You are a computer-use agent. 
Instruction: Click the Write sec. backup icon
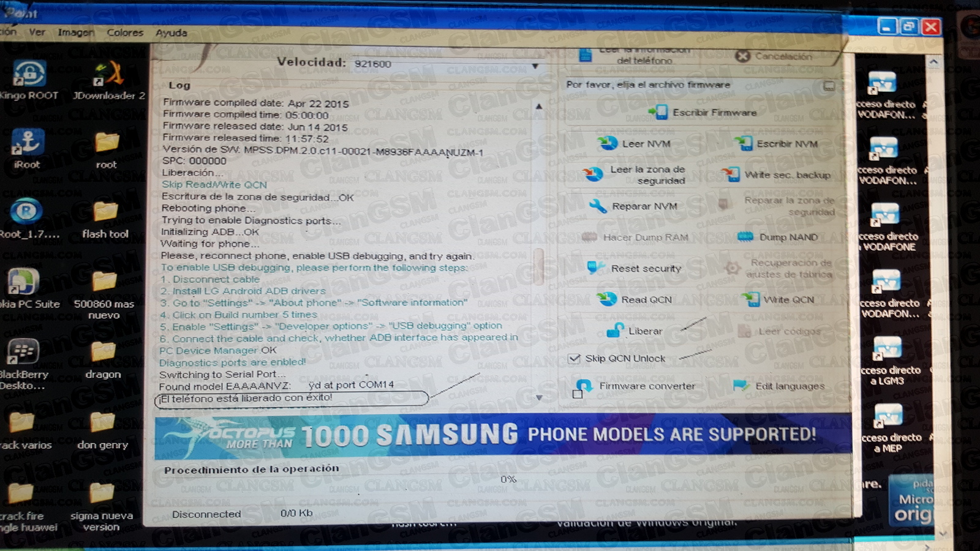click(730, 174)
